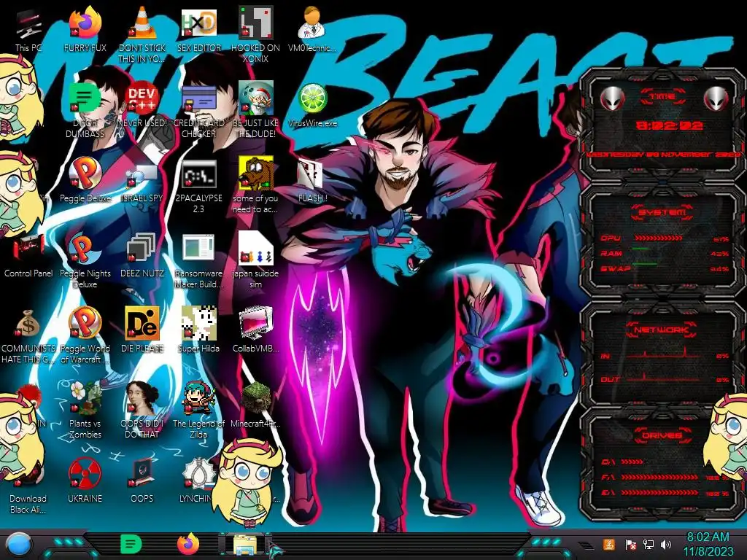Click the left alien head widget logo
This screenshot has height=560, width=747.
[x=612, y=98]
